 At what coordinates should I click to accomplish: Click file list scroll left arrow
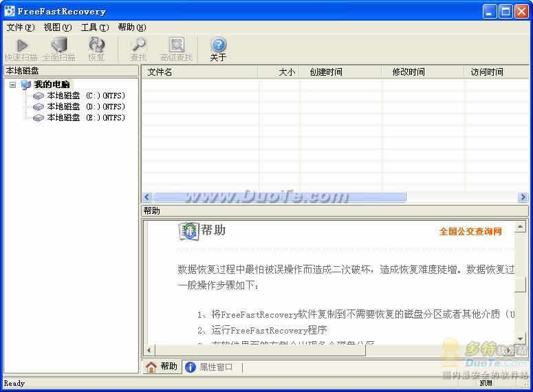[147, 197]
